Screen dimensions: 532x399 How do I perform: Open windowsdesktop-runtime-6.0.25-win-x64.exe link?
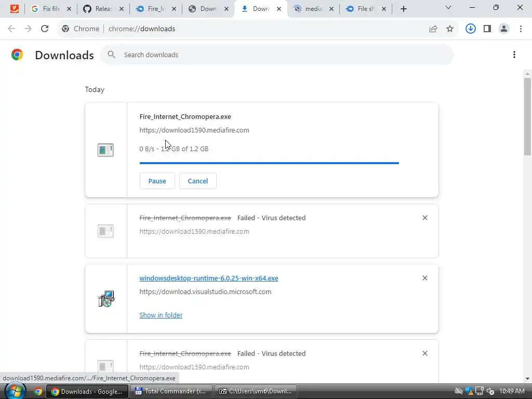coord(209,278)
